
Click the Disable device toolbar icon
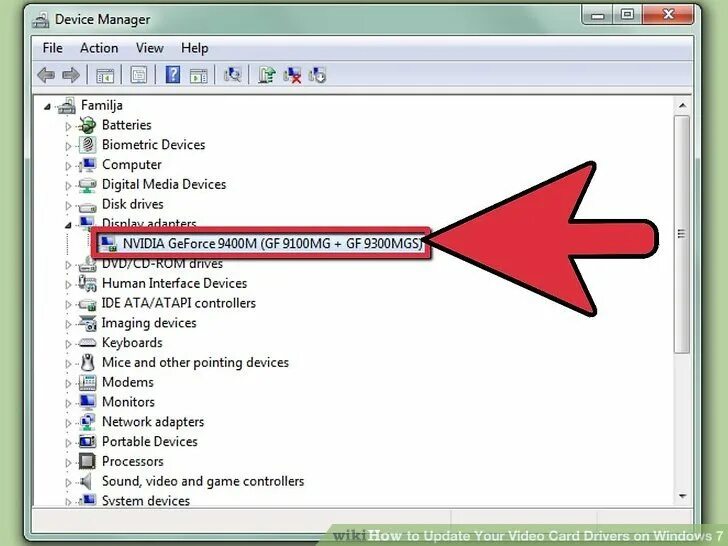[318, 75]
